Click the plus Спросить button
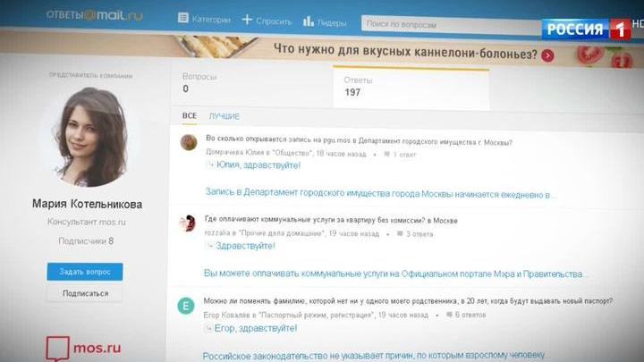Screen dimensions: 644x362 267,19
